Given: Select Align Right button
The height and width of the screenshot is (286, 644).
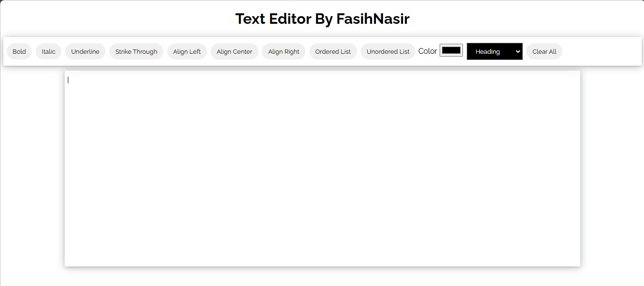Looking at the screenshot, I should point(284,51).
